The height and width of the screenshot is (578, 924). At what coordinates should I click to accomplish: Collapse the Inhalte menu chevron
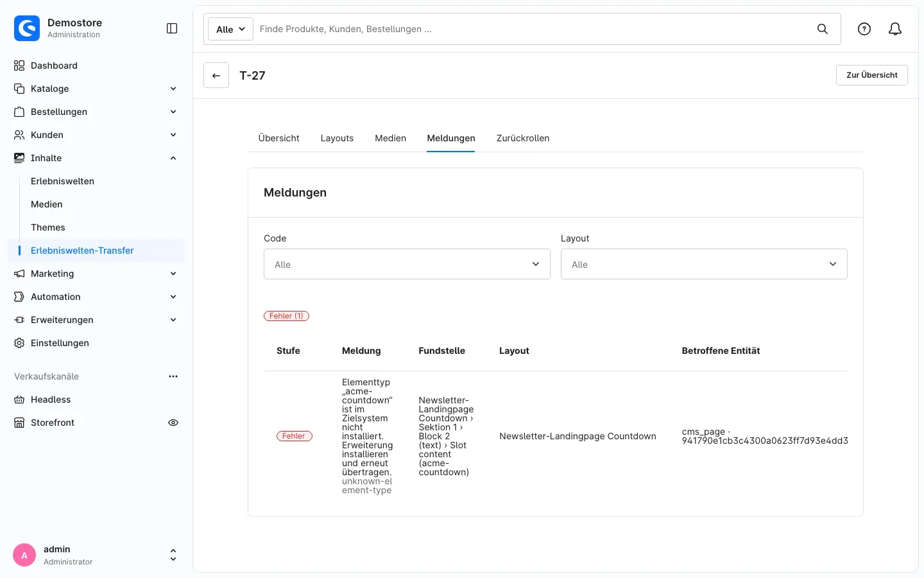(x=173, y=158)
